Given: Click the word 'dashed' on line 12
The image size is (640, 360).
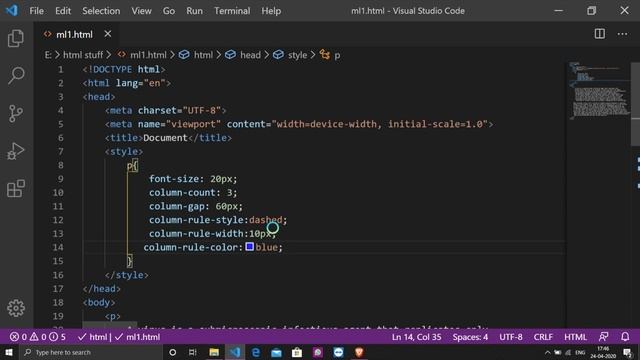Looking at the screenshot, I should 265,220.
